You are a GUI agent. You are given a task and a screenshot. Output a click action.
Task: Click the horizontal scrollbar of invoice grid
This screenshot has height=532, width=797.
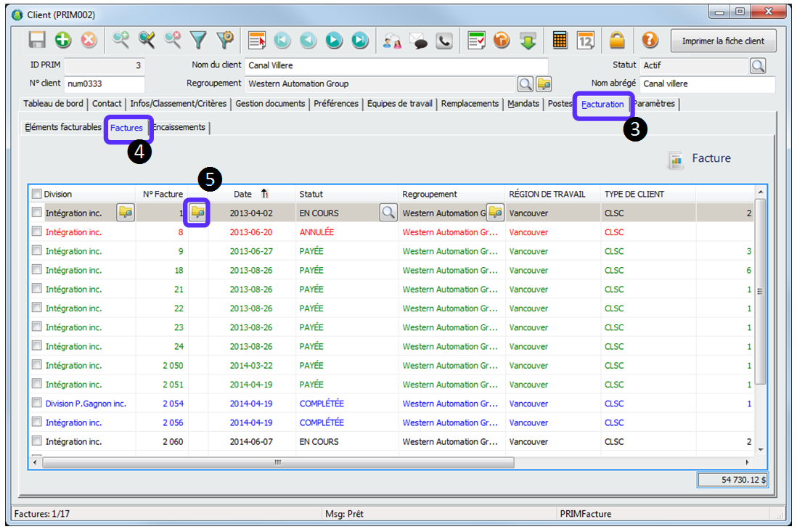pyautogui.click(x=276, y=462)
